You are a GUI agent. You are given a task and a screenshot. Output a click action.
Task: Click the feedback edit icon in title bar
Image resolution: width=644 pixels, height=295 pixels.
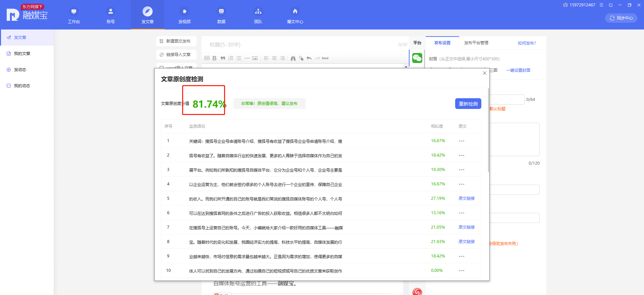point(611,5)
